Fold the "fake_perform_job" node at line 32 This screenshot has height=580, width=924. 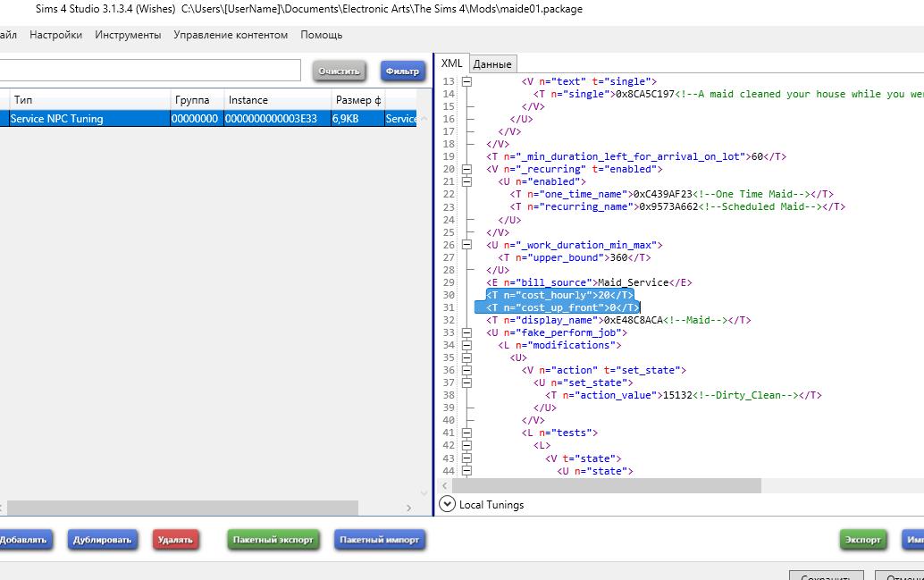[x=466, y=332]
